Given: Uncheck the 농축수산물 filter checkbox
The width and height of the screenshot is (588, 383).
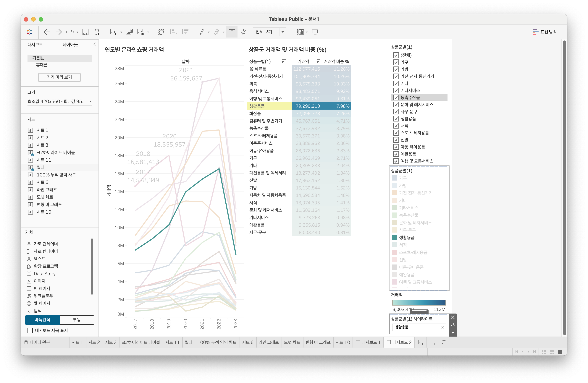Looking at the screenshot, I should click(x=396, y=98).
